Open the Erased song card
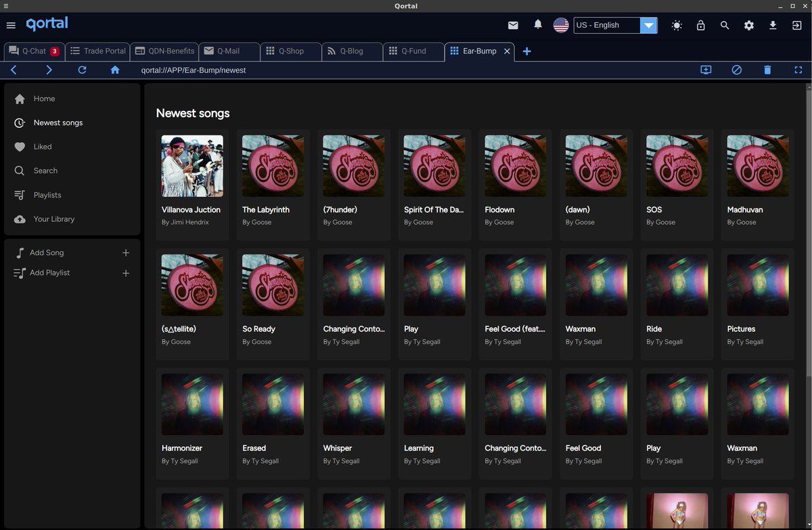812x530 pixels. [x=273, y=423]
